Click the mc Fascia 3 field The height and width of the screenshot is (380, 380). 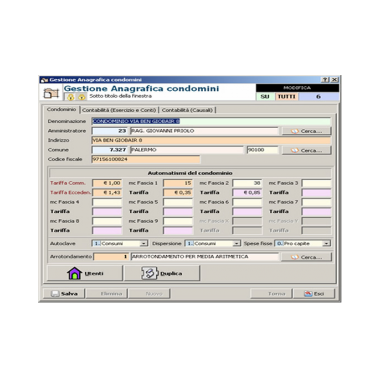[316, 183]
